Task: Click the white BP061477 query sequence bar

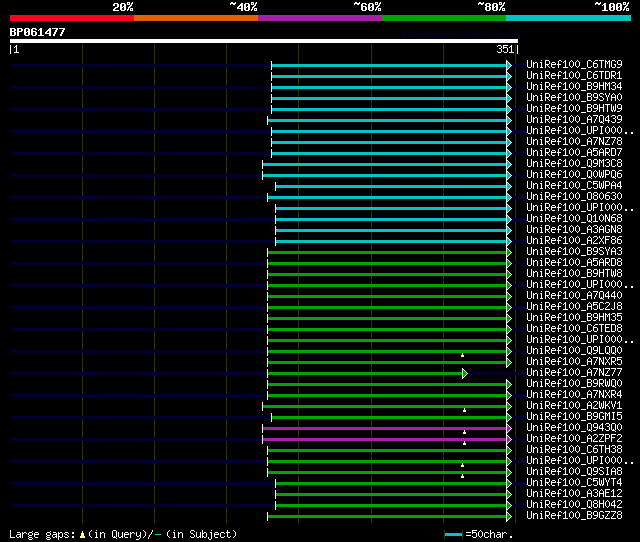Action: 264,41
